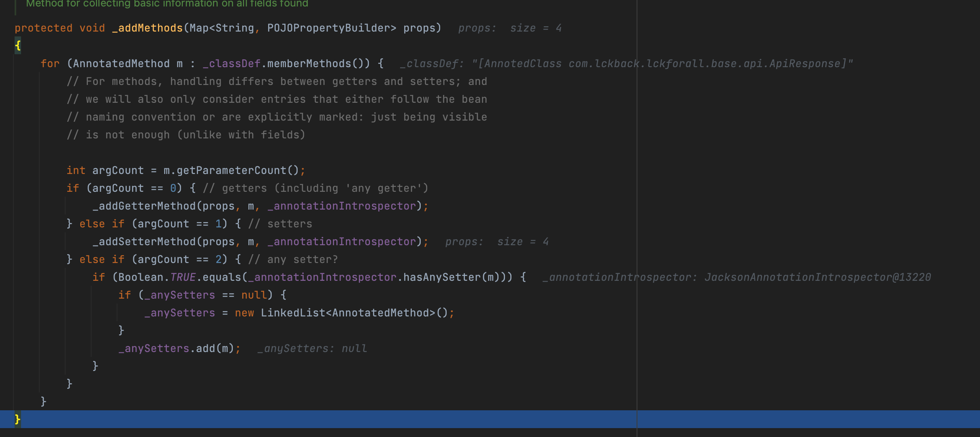
Task: Click the hasAnySetter method call
Action: [x=441, y=277]
